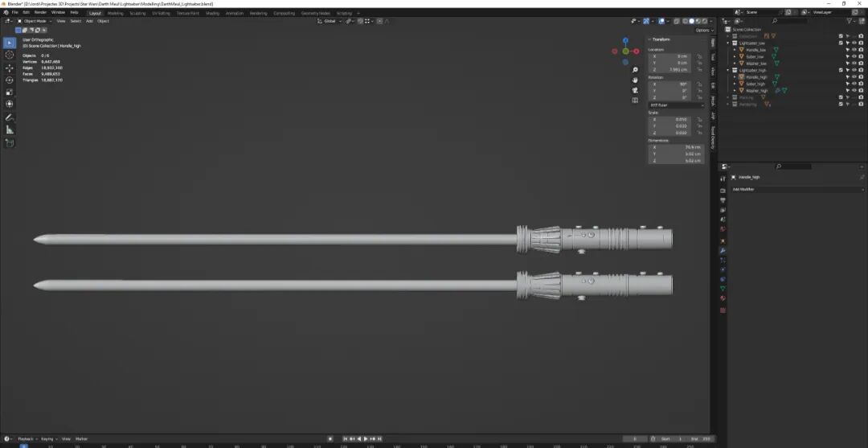This screenshot has width=868, height=448.
Task: Click the Blender logo menu icon
Action: coord(6,12)
